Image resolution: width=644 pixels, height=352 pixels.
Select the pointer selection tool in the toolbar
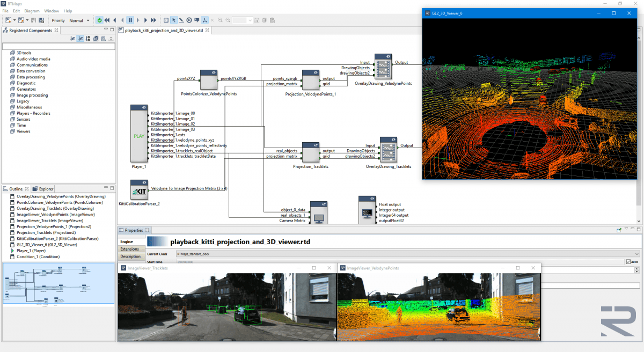click(x=173, y=20)
